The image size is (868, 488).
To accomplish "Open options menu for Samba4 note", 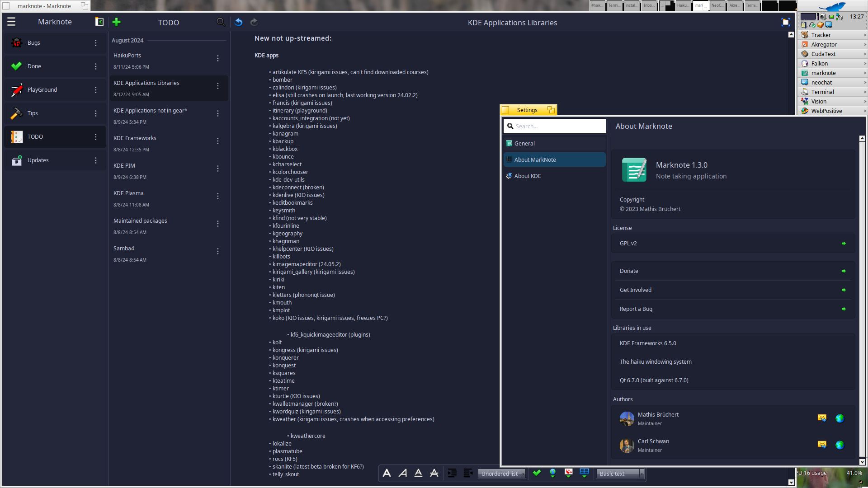I will click(218, 252).
